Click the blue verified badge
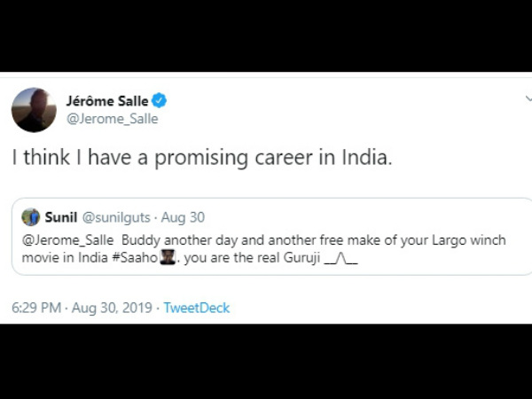 [x=159, y=101]
